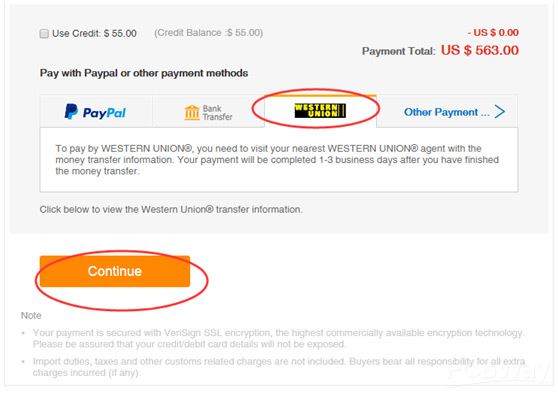The height and width of the screenshot is (393, 558).
Task: Click the PayPal P logo icon
Action: pyautogui.click(x=71, y=112)
